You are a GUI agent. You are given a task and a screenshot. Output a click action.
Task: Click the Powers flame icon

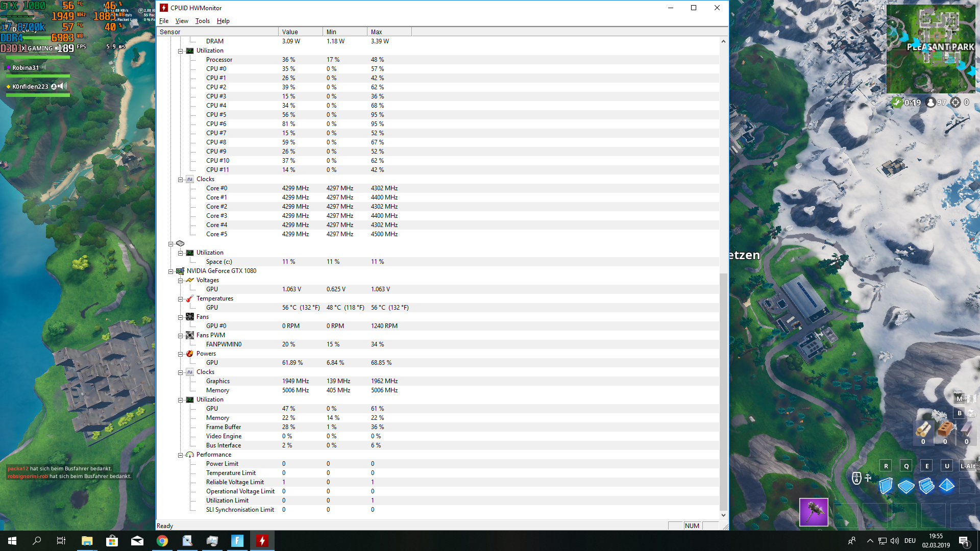click(190, 354)
